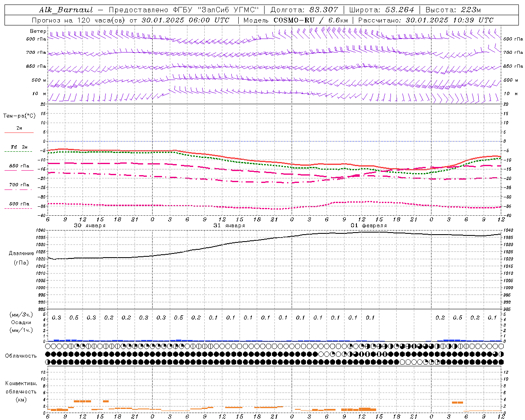
Task: Click the -40 tick on left temperature axis
Action: click(x=42, y=215)
